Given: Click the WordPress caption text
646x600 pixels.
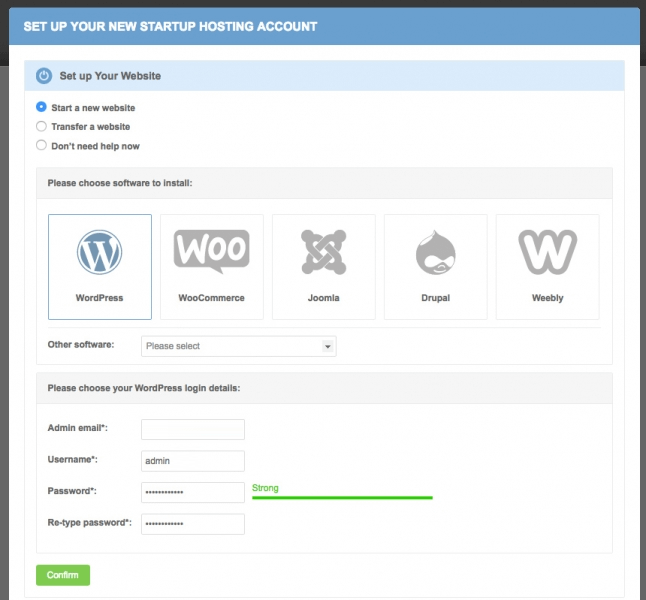Looking at the screenshot, I should point(99,298).
